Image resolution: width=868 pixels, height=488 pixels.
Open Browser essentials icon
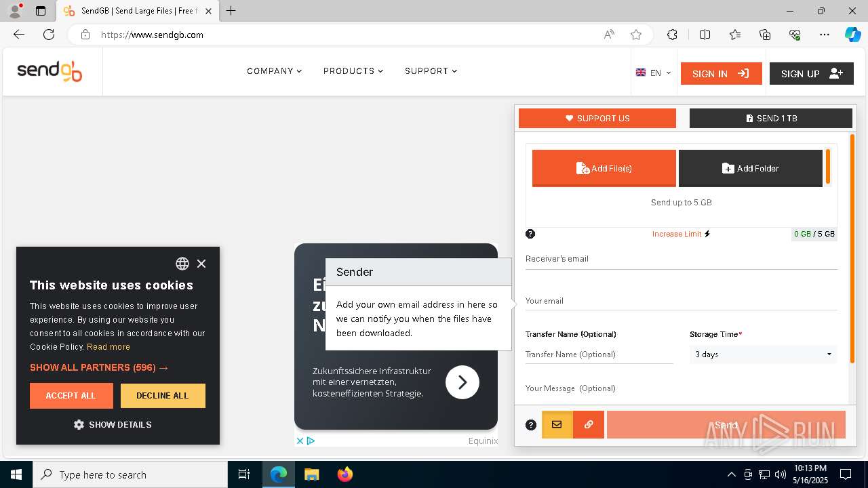coord(795,35)
